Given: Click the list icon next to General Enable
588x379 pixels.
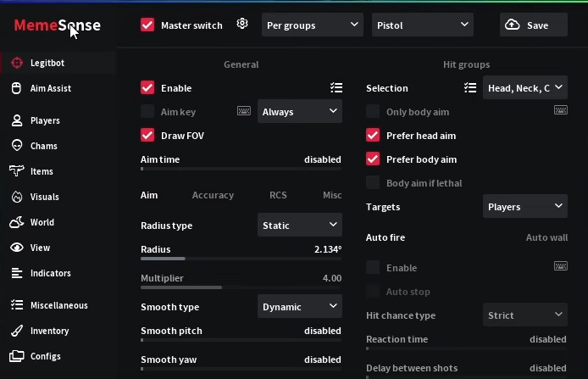Looking at the screenshot, I should tap(336, 87).
